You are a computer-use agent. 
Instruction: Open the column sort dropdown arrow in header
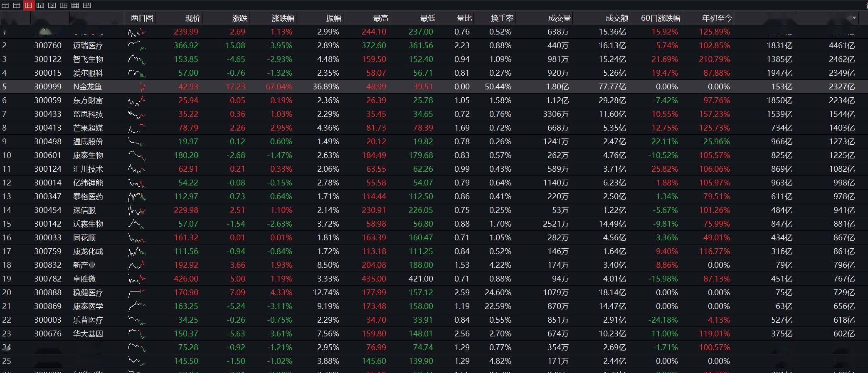tap(854, 18)
